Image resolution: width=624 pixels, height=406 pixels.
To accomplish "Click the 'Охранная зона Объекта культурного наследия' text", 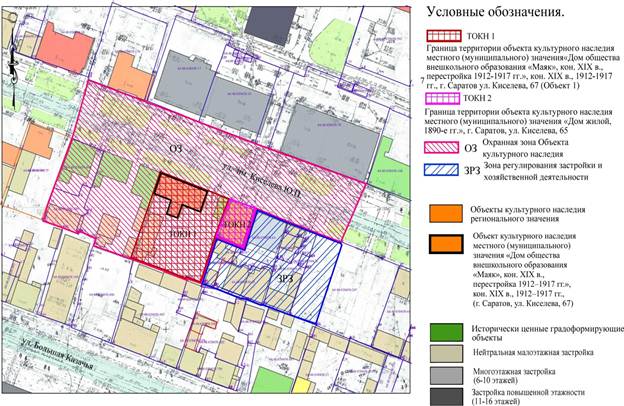I will 526,148.
